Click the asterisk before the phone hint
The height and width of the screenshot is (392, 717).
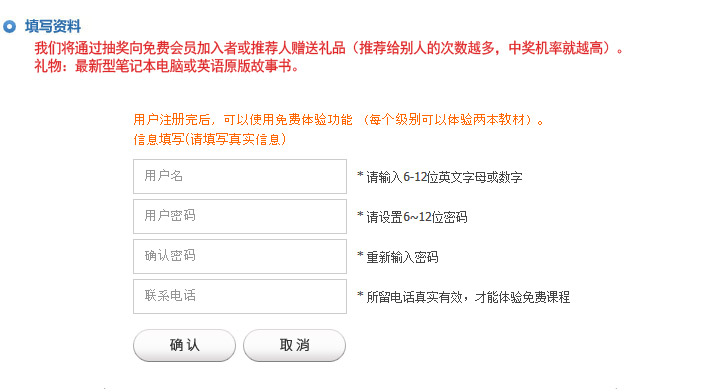pyautogui.click(x=360, y=295)
